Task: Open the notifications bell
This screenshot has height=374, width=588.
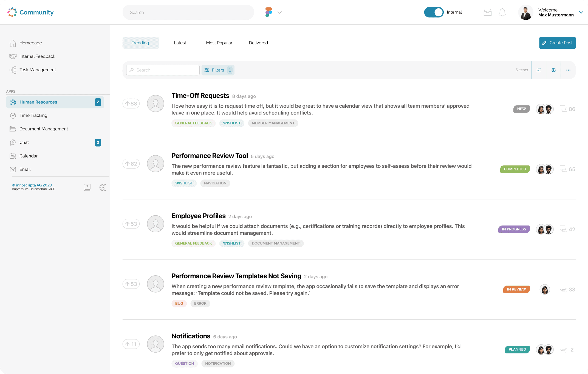Action: 502,12
